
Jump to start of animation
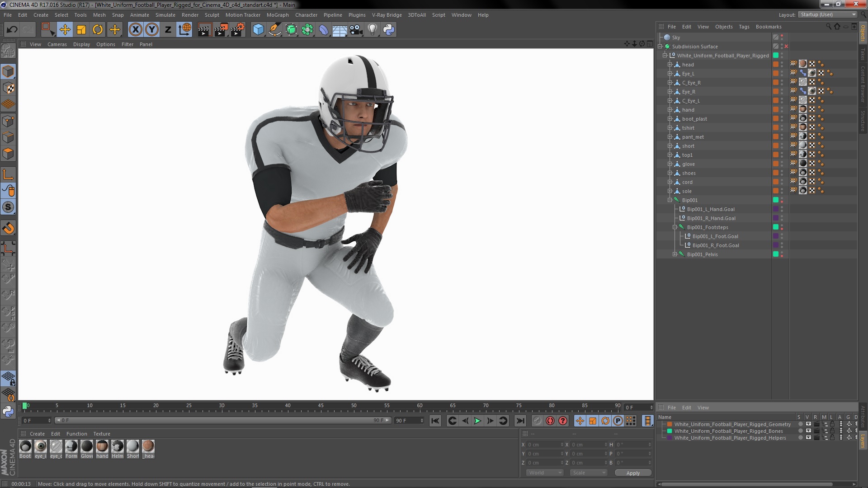click(x=435, y=421)
